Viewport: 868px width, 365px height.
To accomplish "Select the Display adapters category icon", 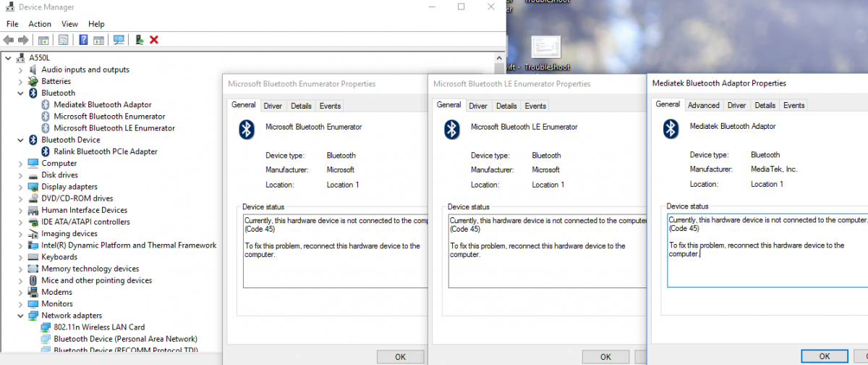I will pyautogui.click(x=33, y=187).
